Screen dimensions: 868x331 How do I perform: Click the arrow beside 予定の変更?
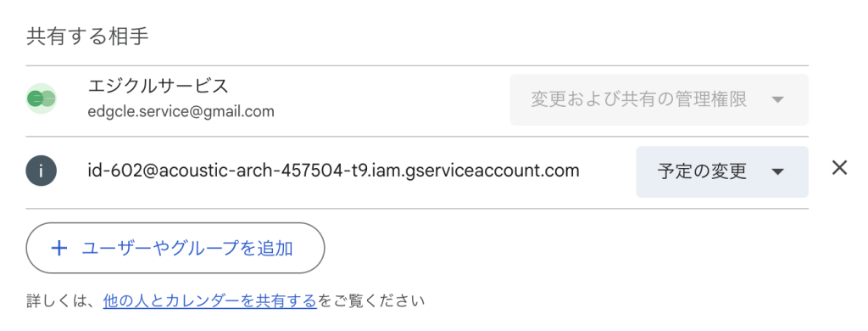pyautogui.click(x=778, y=172)
